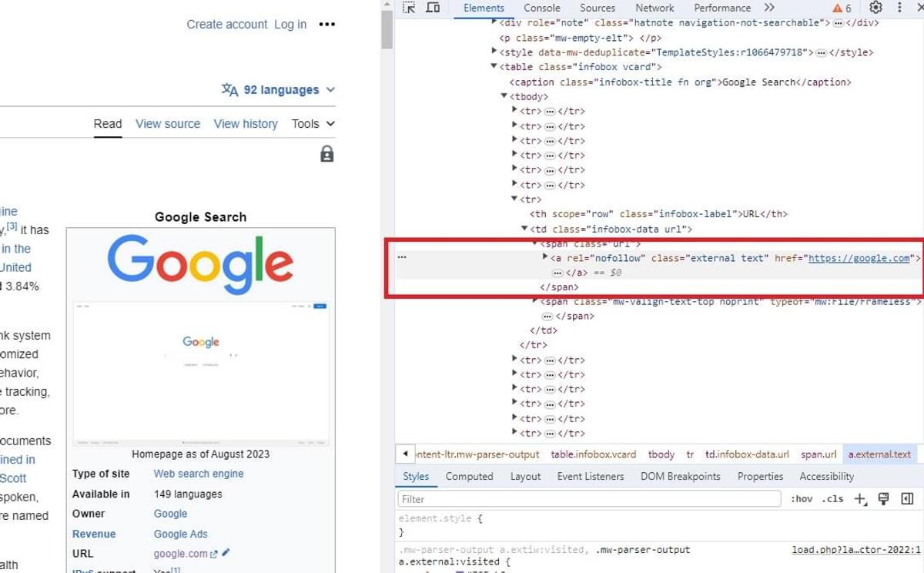Expand the a rel nofollow anchor node
The image size is (924, 573).
pyautogui.click(x=546, y=257)
